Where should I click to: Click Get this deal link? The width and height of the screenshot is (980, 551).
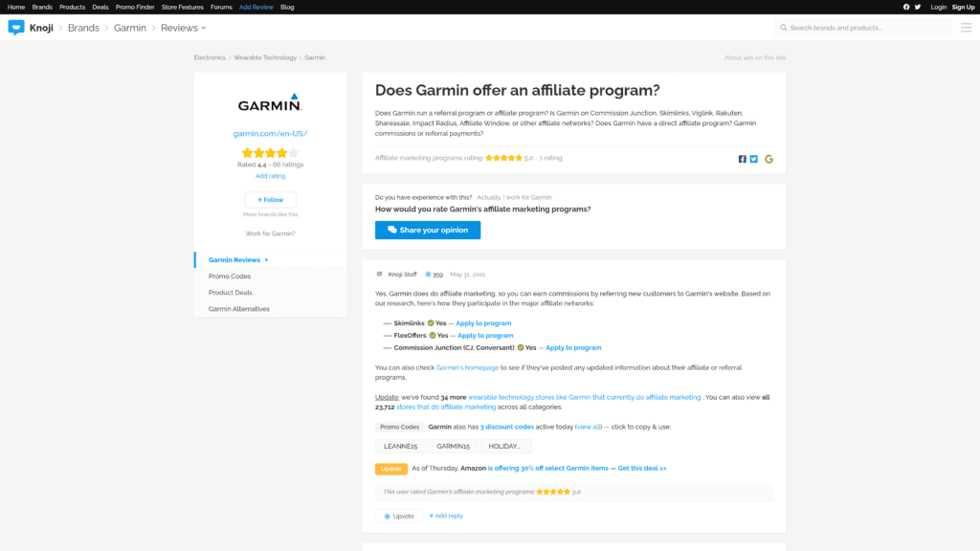click(642, 468)
